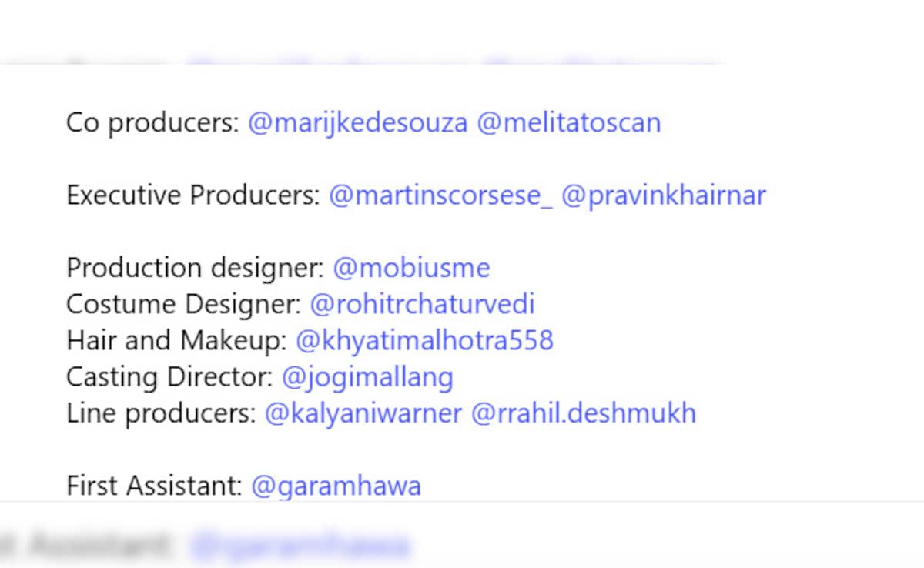Click the 'Executive Producers:' label text
This screenshot has height=568, width=924.
tap(193, 195)
